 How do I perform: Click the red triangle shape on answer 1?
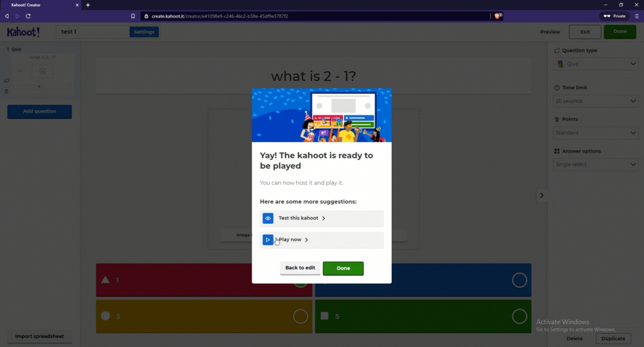[x=105, y=279]
